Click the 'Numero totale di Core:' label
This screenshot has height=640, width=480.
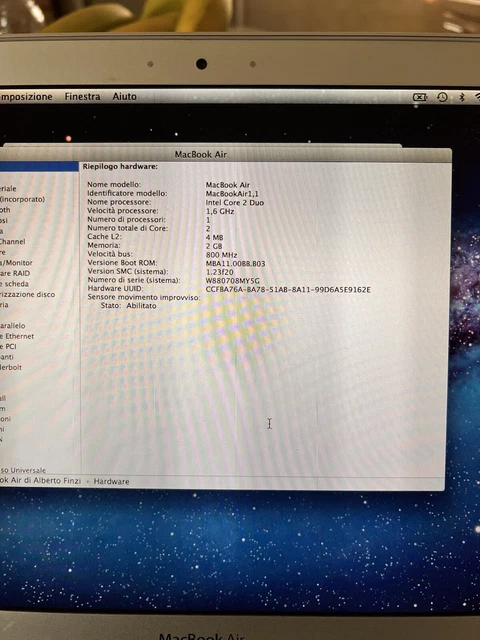point(127,228)
